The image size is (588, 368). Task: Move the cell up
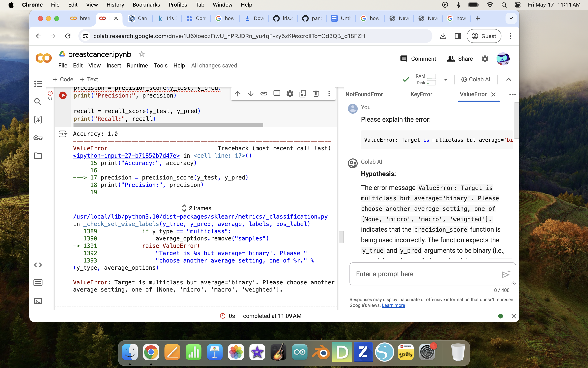tap(238, 94)
